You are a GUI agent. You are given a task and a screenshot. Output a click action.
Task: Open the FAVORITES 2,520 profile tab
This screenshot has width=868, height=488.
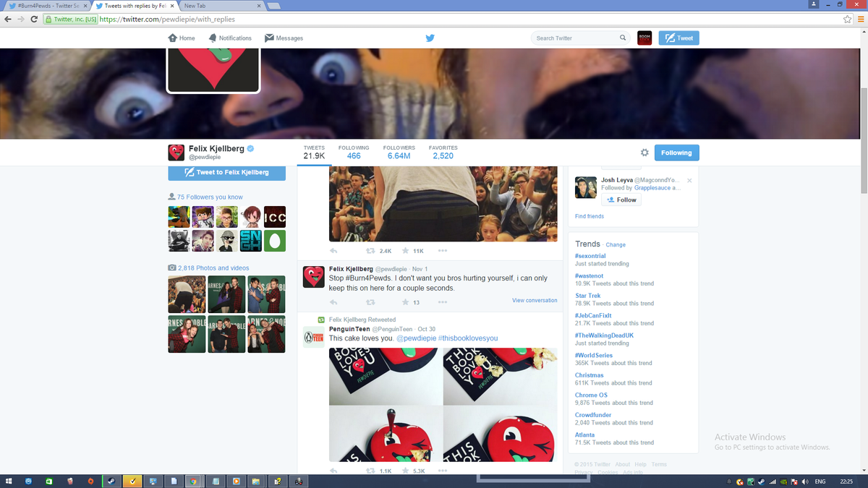coord(443,152)
